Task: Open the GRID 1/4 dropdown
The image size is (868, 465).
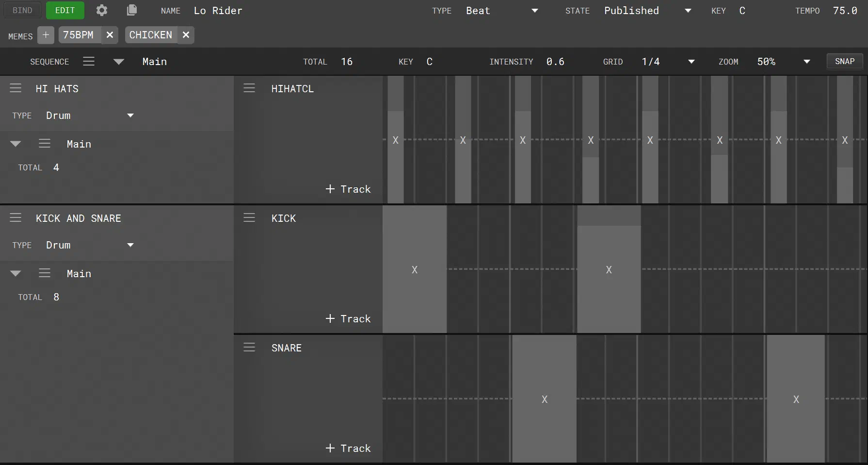Action: click(668, 62)
